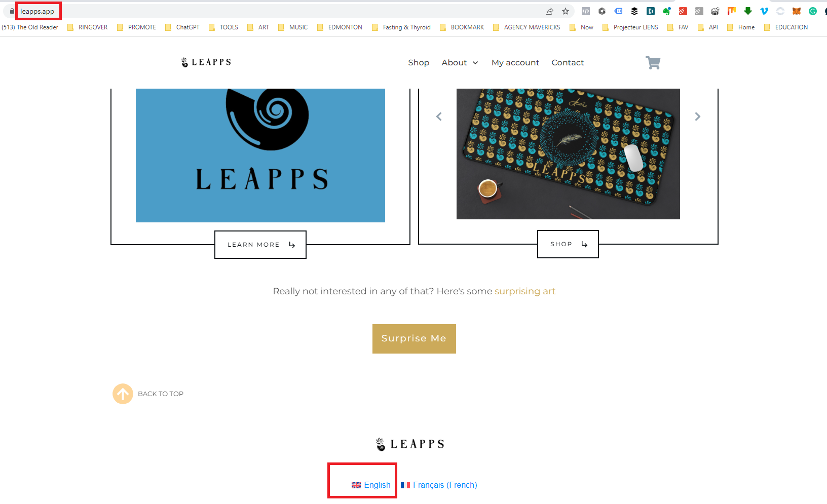Open the RINGOVER bookmark folder
827x504 pixels.
88,27
